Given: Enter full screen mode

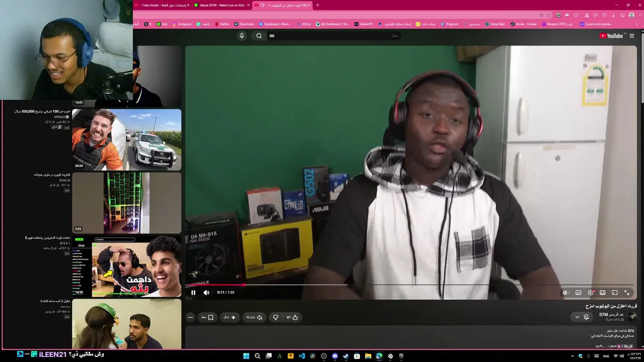Looking at the screenshot, I should [627, 293].
